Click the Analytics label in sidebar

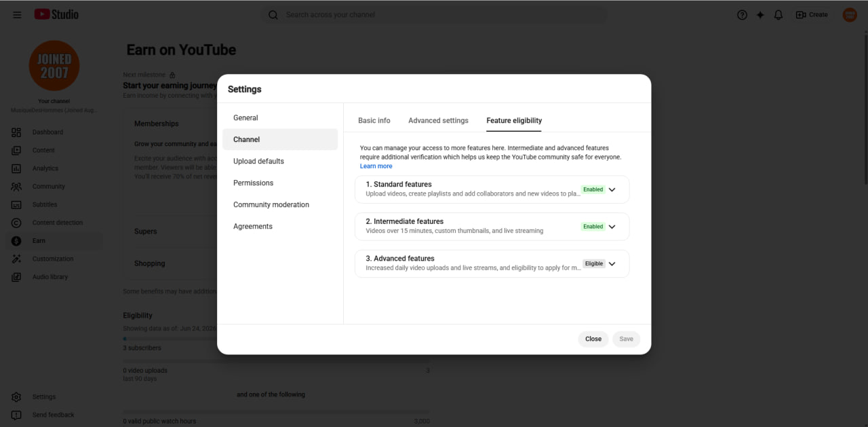click(x=45, y=168)
